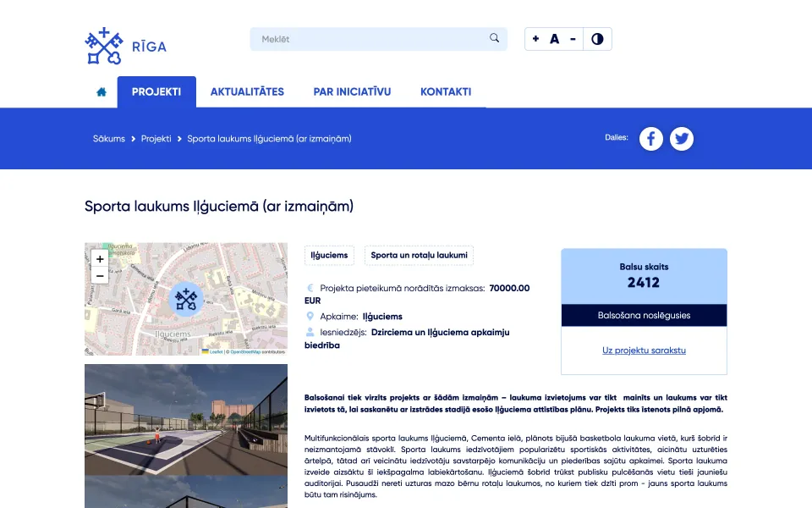The width and height of the screenshot is (812, 508).
Task: Click Sākums in the breadcrumb
Action: pyautogui.click(x=109, y=138)
